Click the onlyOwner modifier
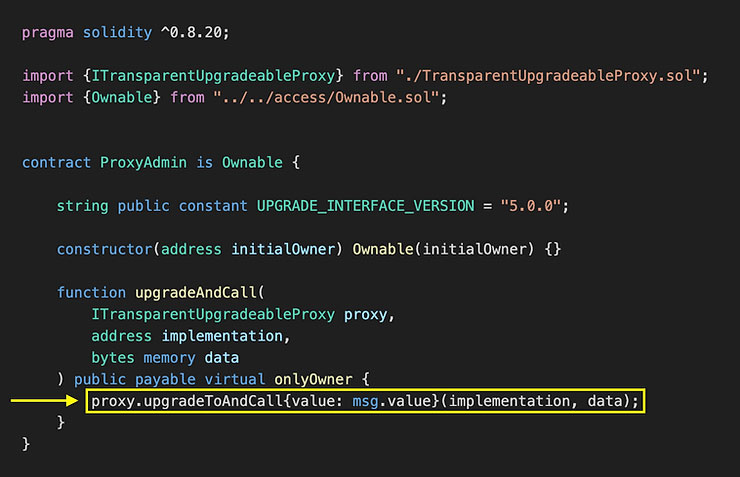Image resolution: width=740 pixels, height=477 pixels. tap(313, 379)
